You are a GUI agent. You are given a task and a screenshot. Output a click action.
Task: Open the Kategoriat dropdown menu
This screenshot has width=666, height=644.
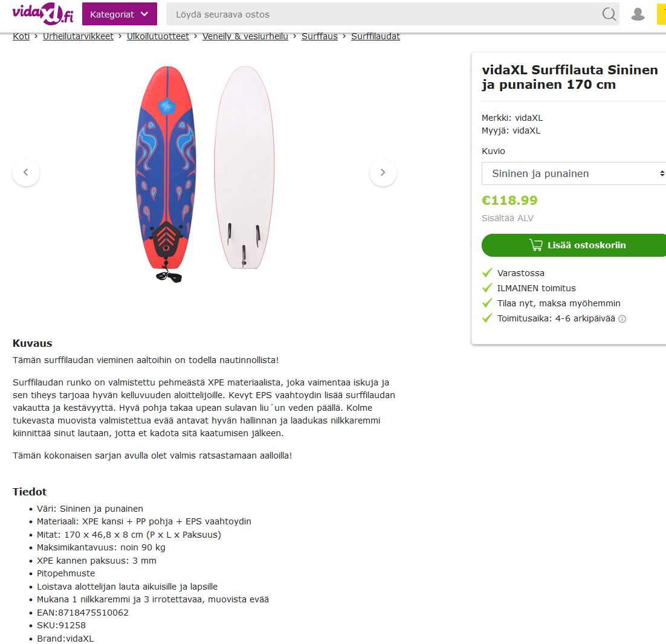(119, 14)
